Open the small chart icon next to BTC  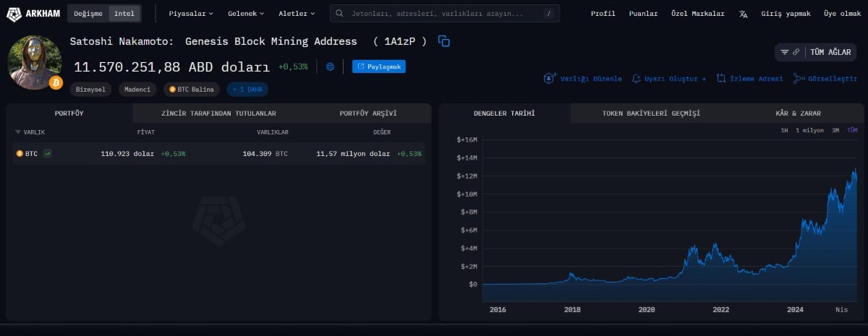click(x=47, y=154)
